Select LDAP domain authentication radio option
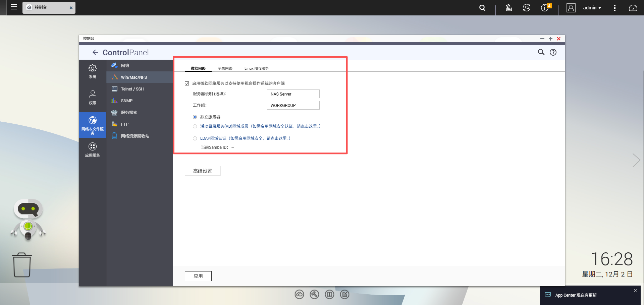The image size is (644, 305). 195,138
